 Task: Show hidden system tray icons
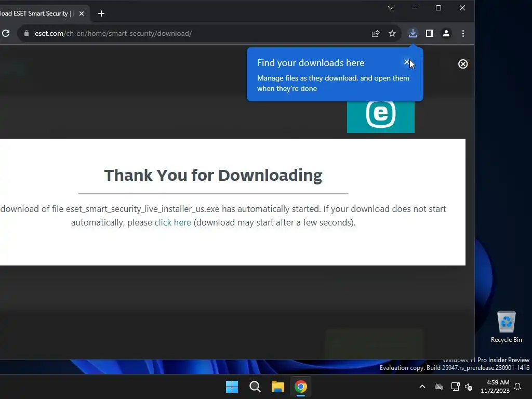tap(422, 387)
